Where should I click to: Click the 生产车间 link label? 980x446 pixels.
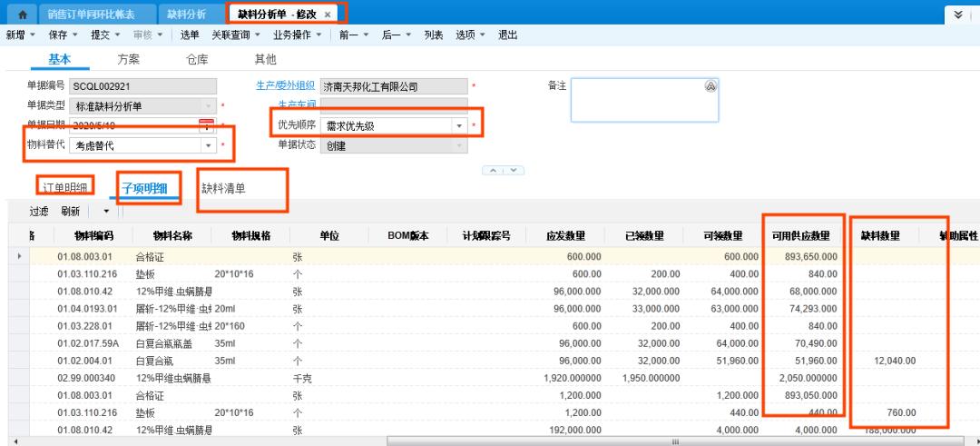[295, 104]
